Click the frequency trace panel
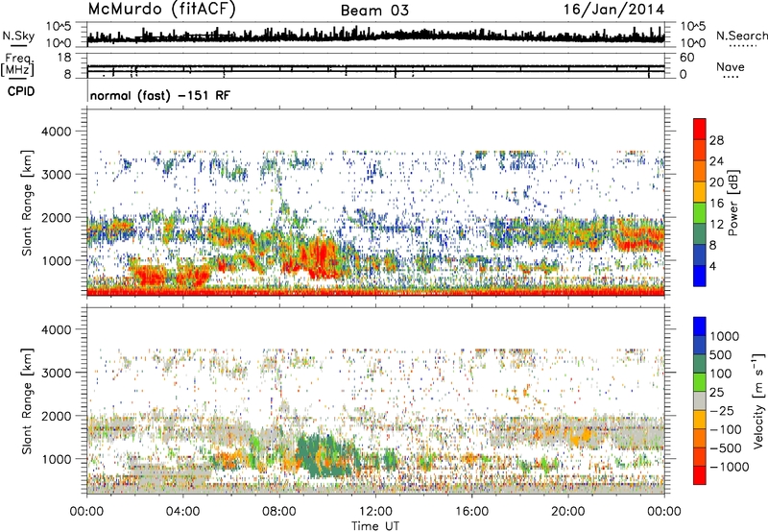768x532 pixels. coord(375,66)
